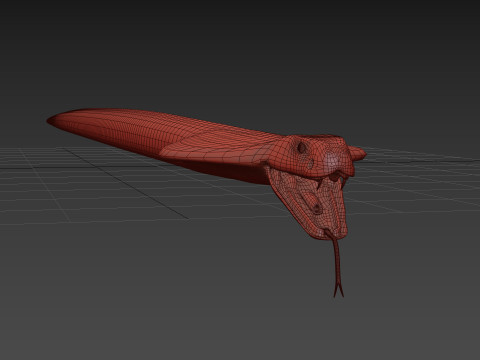This screenshot has width=480, height=360.
Task: Click the snake's forked tongue
Action: pyautogui.click(x=337, y=263)
